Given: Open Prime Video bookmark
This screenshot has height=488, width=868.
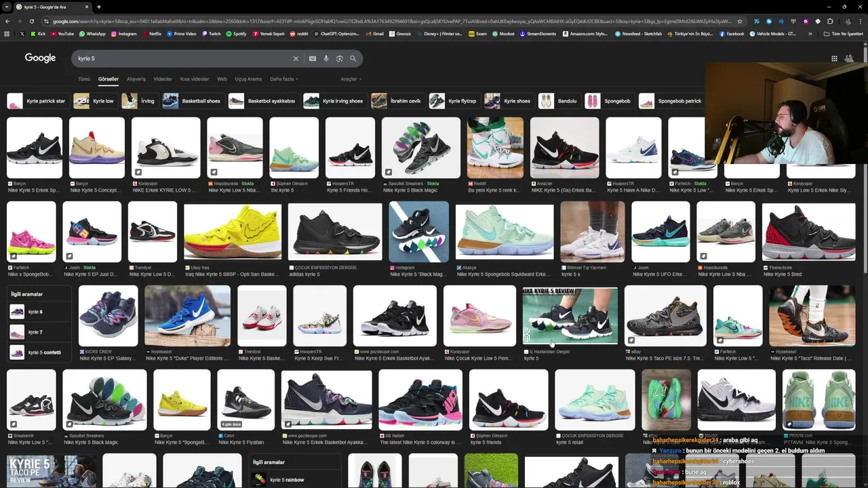Looking at the screenshot, I should coord(181,33).
